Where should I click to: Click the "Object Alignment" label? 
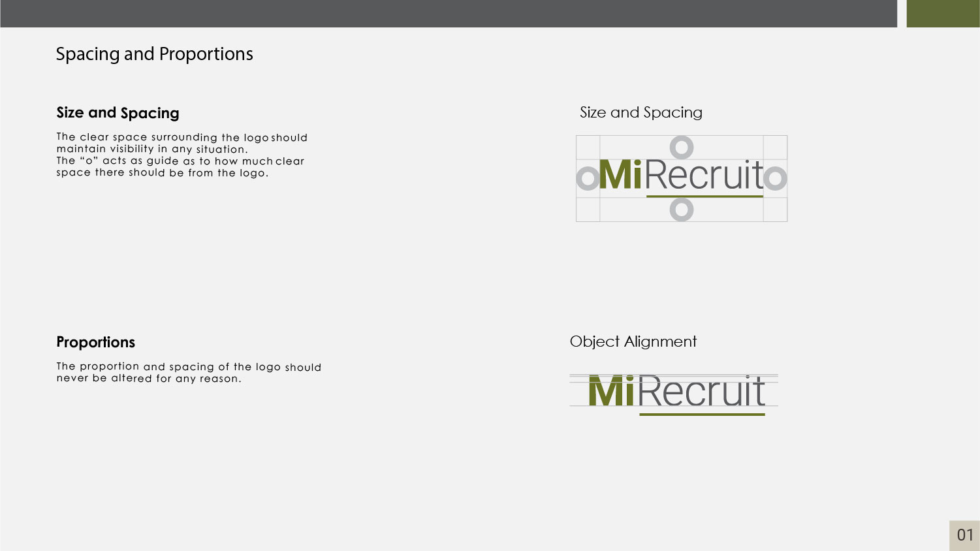pos(633,341)
